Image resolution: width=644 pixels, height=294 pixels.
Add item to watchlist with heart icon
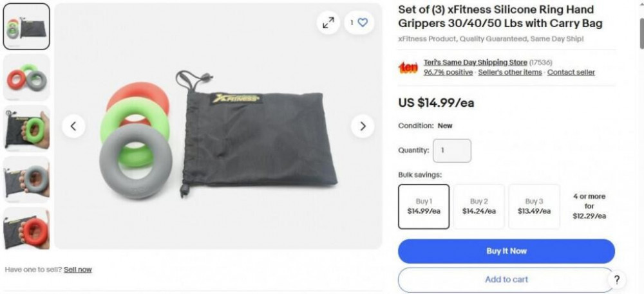[x=359, y=23]
